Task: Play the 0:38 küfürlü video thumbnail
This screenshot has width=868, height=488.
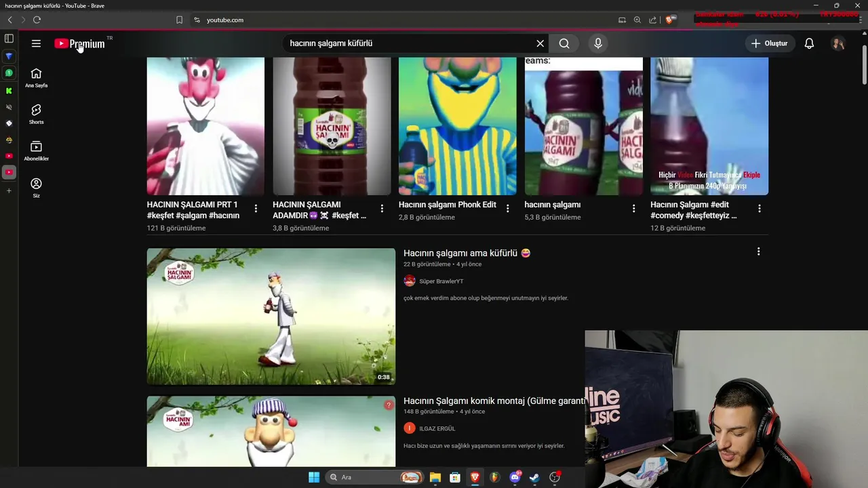Action: (x=271, y=317)
